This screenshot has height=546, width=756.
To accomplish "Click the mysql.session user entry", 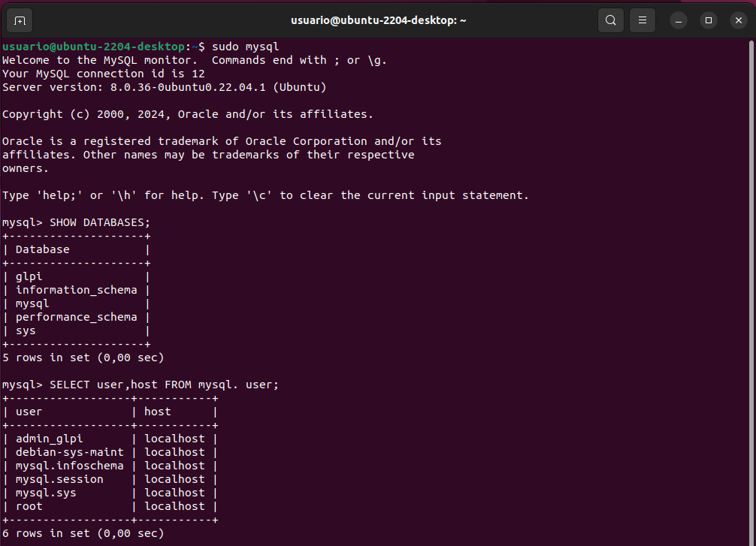I will pyautogui.click(x=59, y=479).
